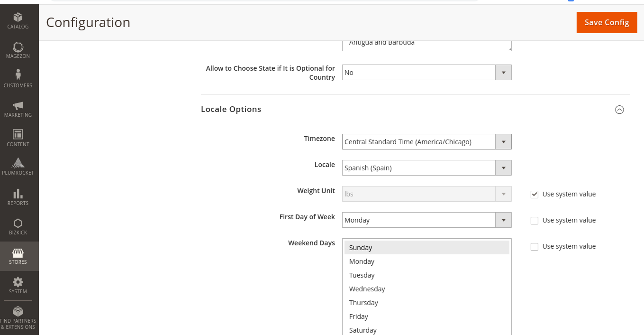Open the Catalog section icon
This screenshot has width=644, height=335.
[x=19, y=19]
